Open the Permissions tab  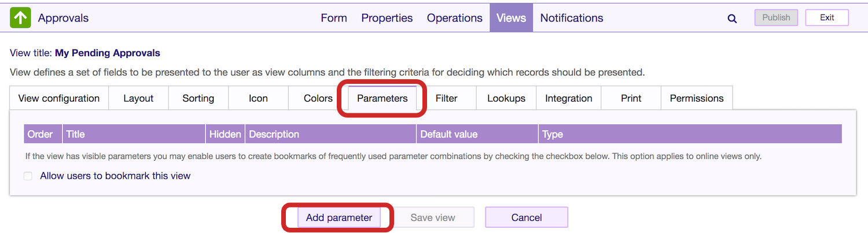(697, 98)
